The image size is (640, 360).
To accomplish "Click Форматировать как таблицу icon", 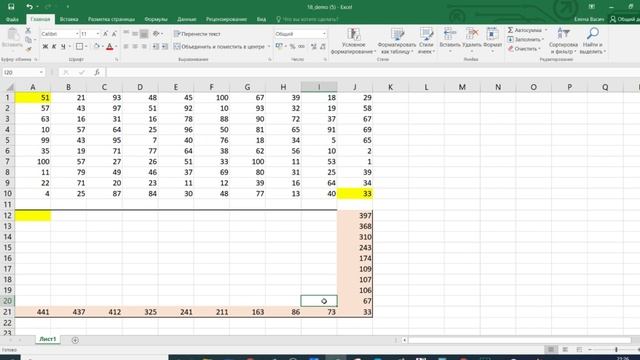I will coord(397,34).
